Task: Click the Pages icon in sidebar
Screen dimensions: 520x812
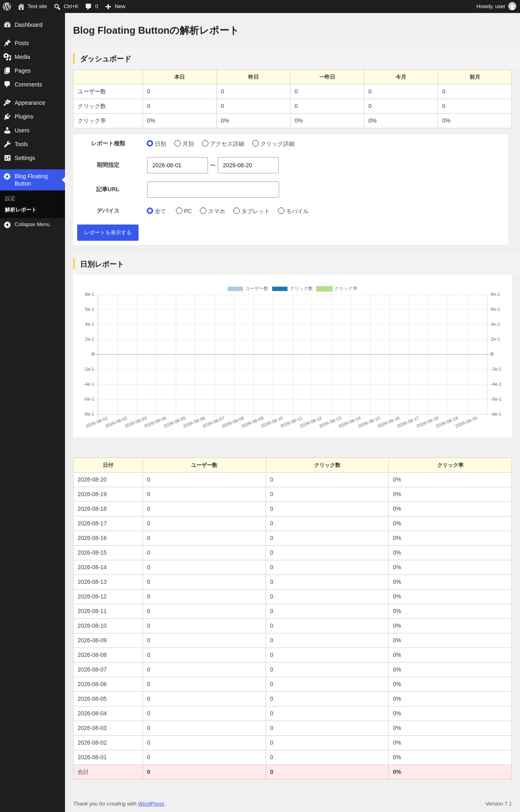Action: click(7, 71)
